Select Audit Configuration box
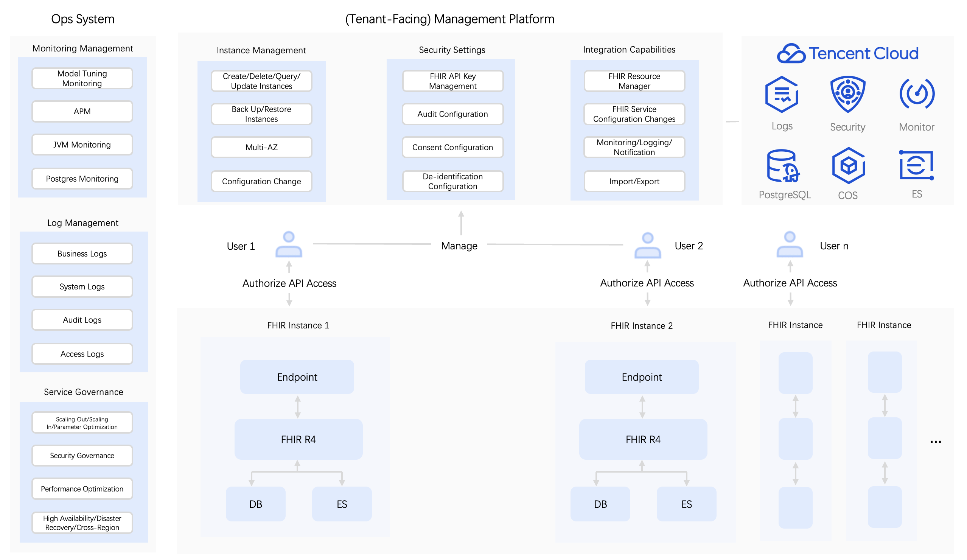The image size is (967, 560). pos(452,114)
